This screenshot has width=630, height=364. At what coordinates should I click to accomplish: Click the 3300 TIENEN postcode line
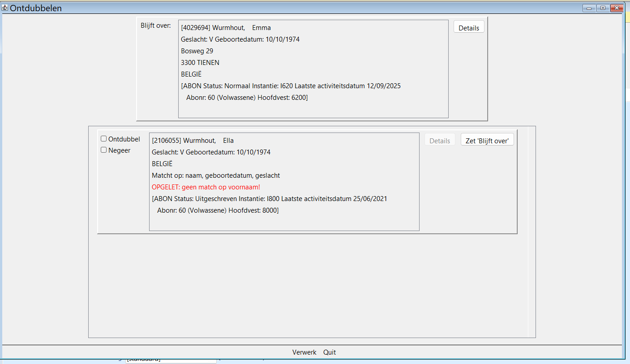click(200, 63)
